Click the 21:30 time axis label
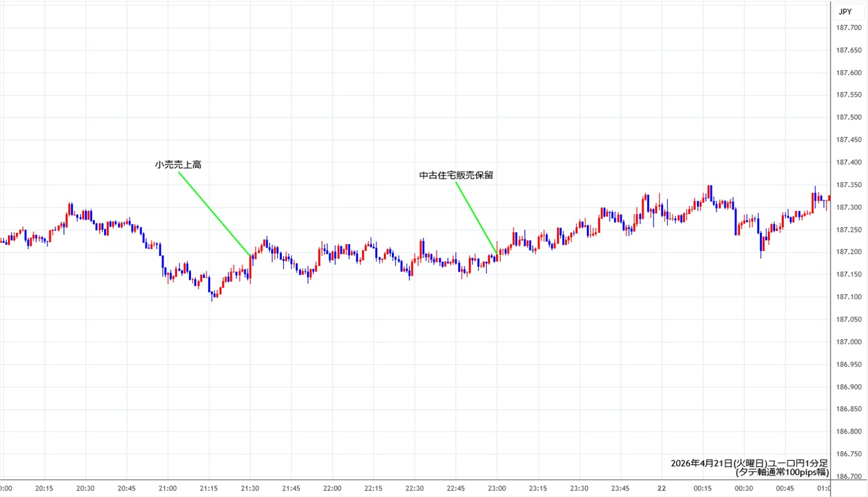Screen dimensions: 868x497 pyautogui.click(x=250, y=488)
